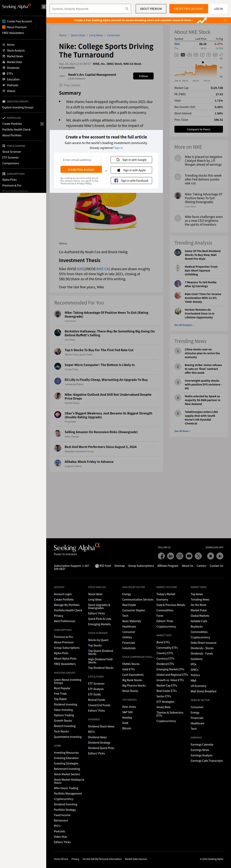This screenshot has width=231, height=868.
Task: Click About Premium sidebar icon
Action: [x=4, y=27]
